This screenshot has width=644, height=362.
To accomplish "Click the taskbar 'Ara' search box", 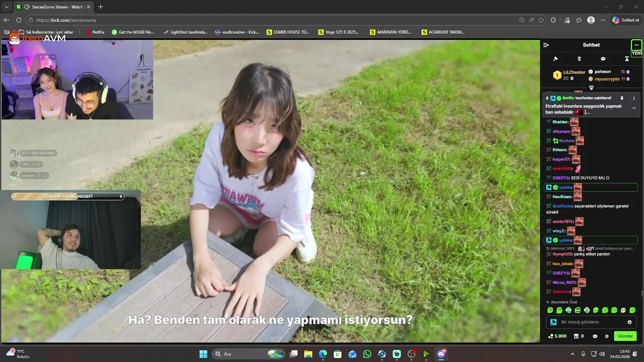I will pos(249,354).
